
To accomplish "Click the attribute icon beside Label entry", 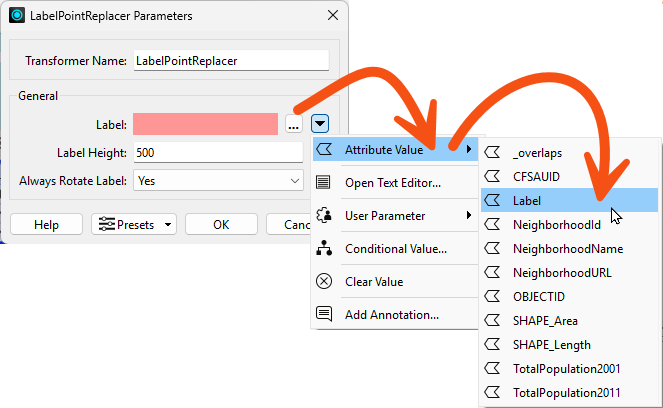I will (493, 200).
